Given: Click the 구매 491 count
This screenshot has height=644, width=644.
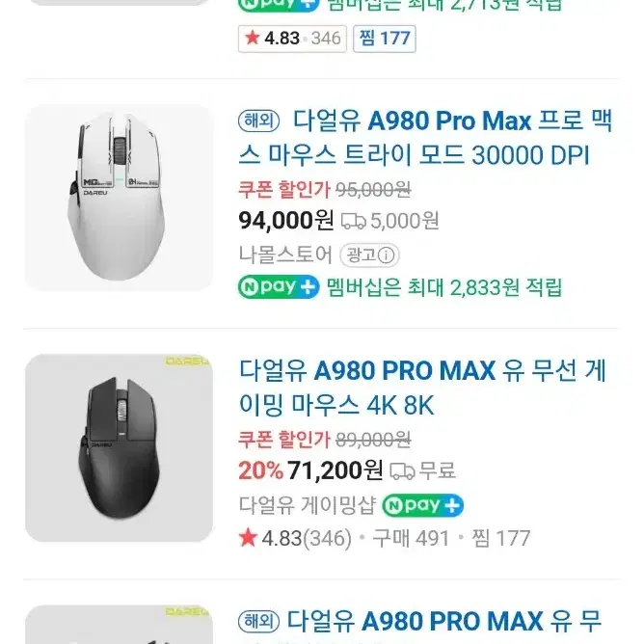Looking at the screenshot, I should [x=411, y=538].
